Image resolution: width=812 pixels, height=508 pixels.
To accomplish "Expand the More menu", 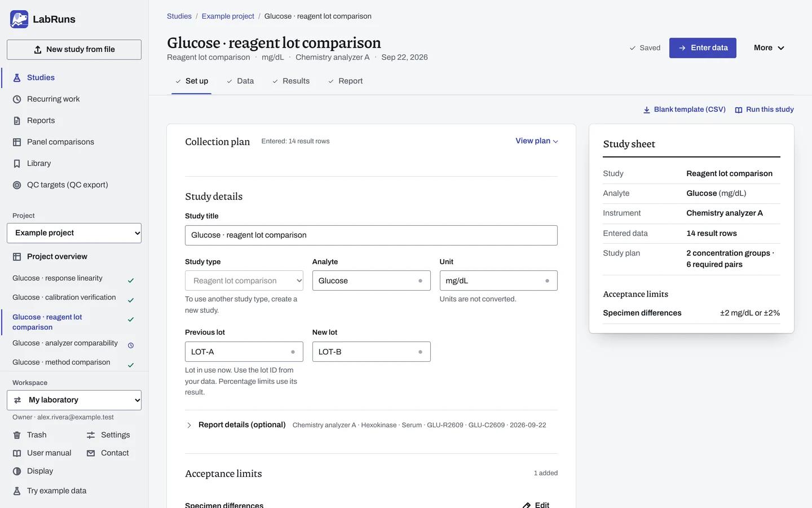I will [769, 48].
